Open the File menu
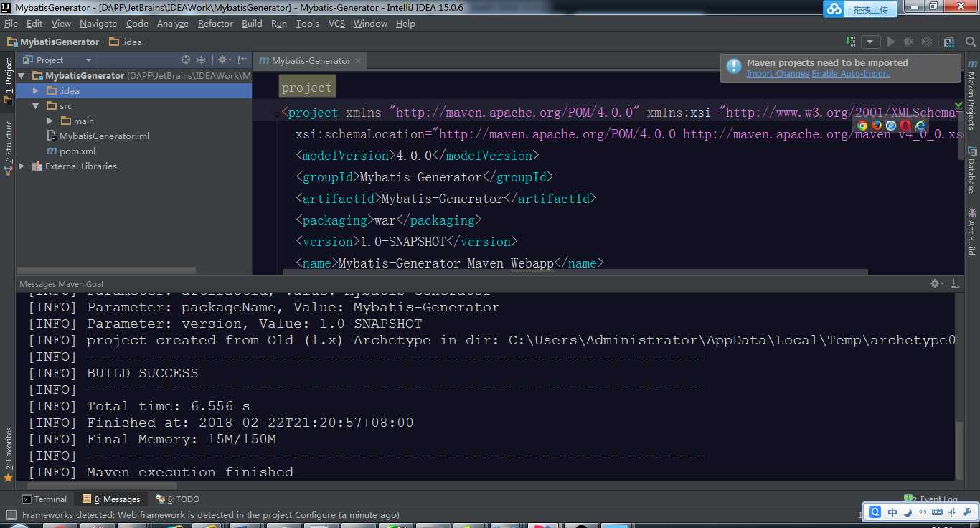 click(x=11, y=23)
